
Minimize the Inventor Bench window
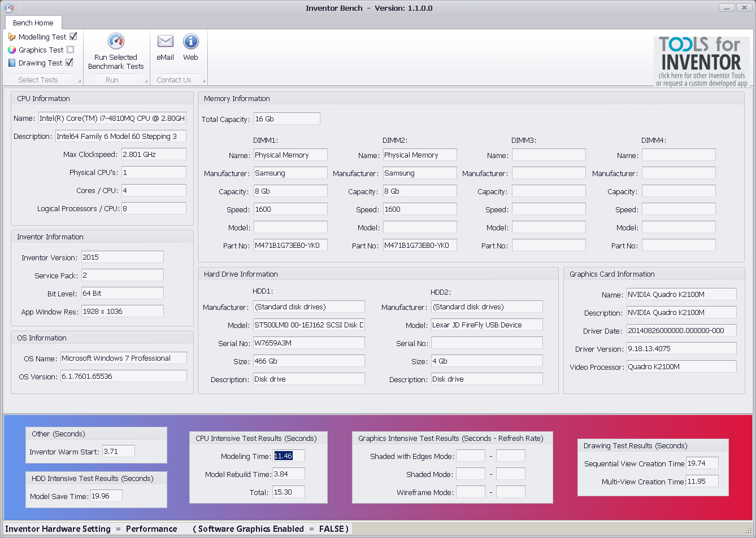(x=727, y=7)
